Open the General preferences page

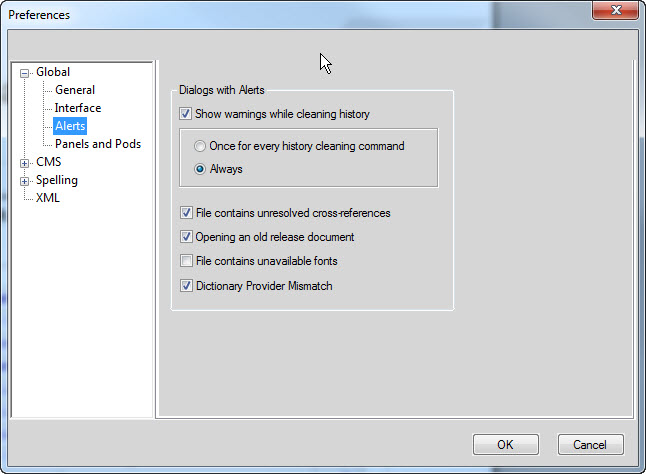pyautogui.click(x=75, y=90)
